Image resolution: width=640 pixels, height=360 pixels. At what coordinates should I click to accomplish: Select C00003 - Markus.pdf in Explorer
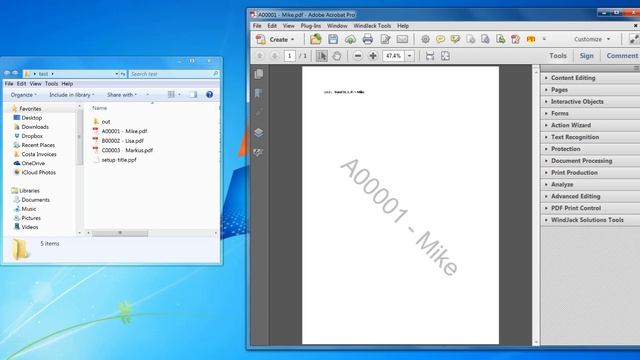click(x=122, y=150)
